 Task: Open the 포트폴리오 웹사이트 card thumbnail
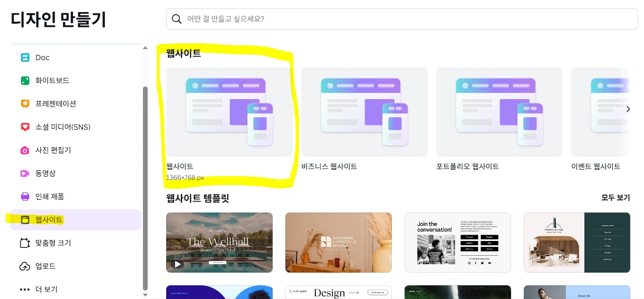[499, 112]
